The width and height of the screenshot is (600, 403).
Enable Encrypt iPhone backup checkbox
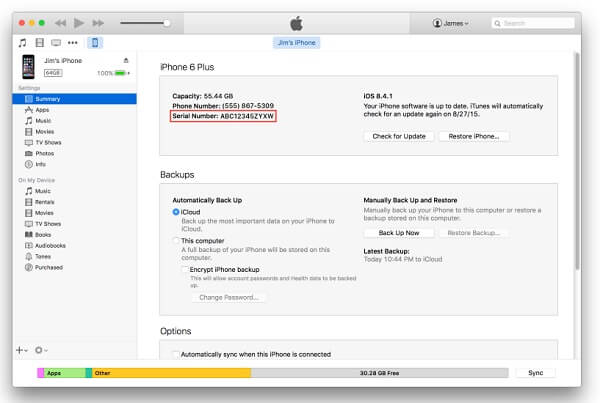[x=185, y=269]
